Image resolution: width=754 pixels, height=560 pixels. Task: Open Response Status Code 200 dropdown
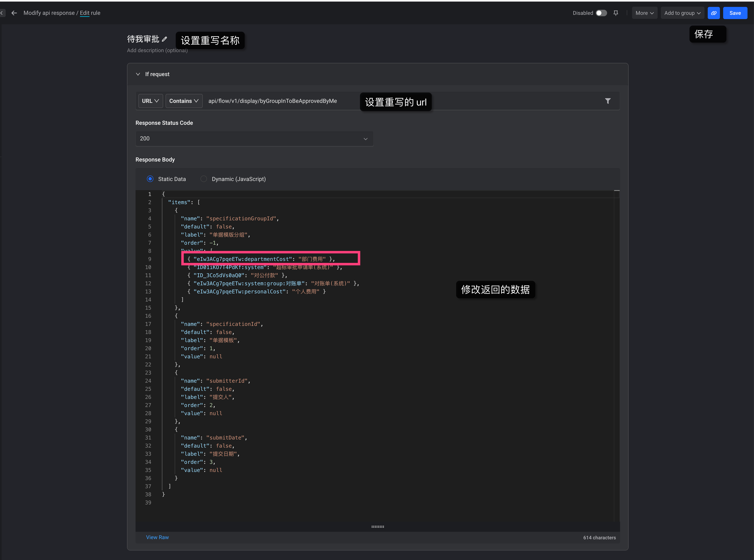254,139
